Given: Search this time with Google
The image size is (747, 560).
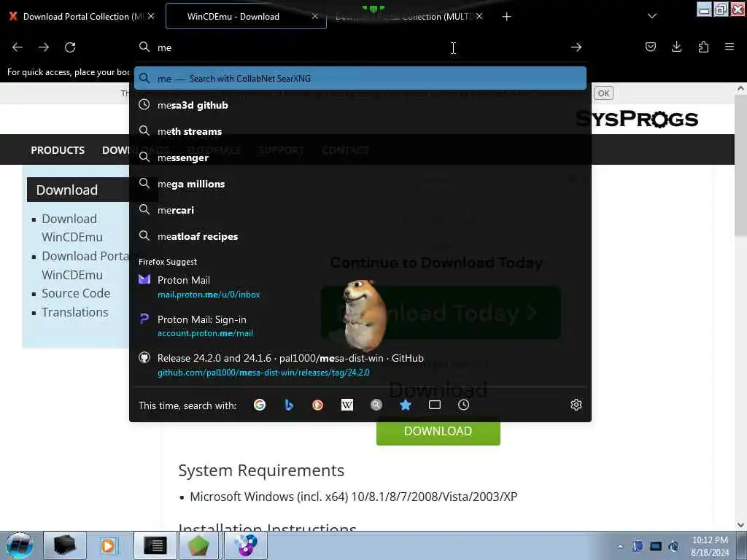Looking at the screenshot, I should click(260, 405).
